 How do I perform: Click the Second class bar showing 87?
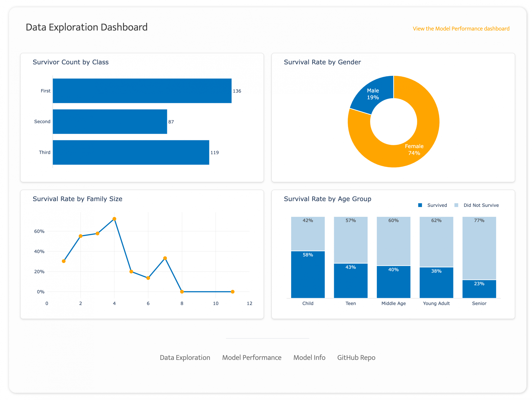110,122
